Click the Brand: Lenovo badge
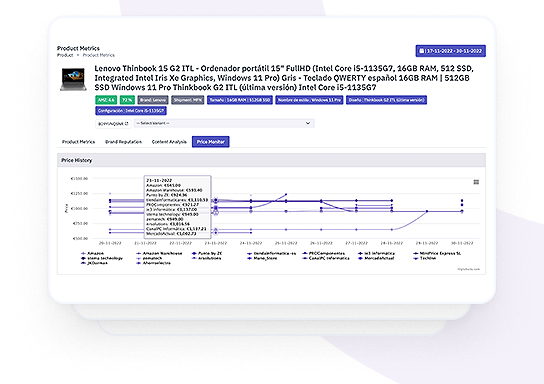The image size is (544, 384). click(x=153, y=100)
